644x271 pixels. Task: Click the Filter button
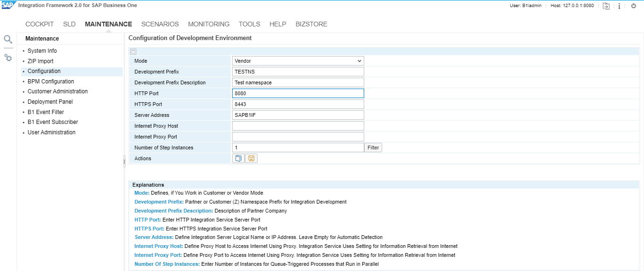pos(373,148)
